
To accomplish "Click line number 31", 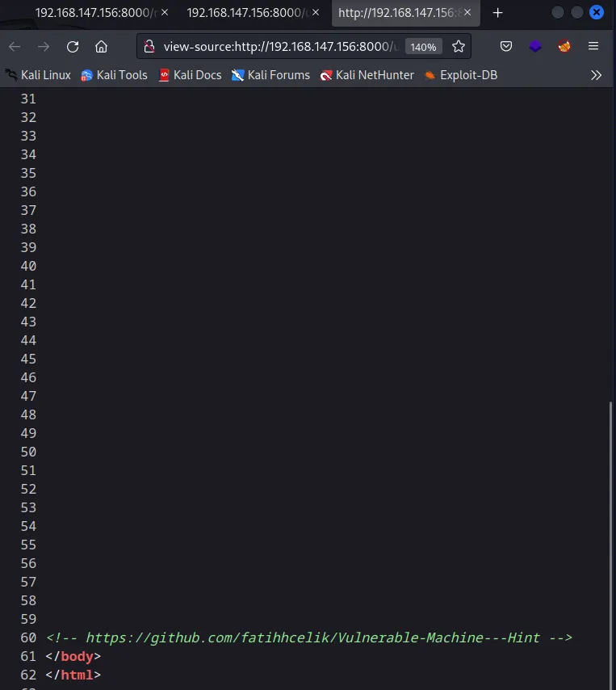I will click(x=28, y=99).
